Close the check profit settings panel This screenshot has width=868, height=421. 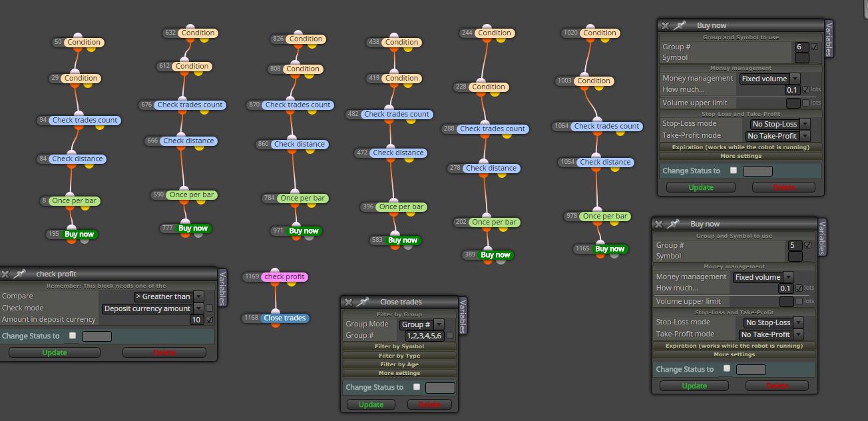[5, 274]
